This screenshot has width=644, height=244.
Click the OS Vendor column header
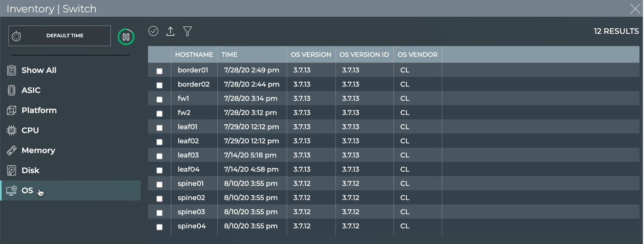(417, 55)
